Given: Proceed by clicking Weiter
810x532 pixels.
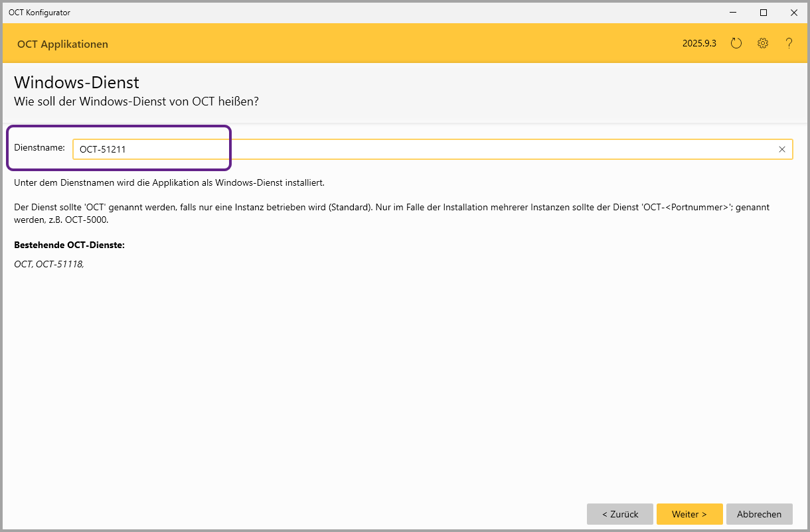Looking at the screenshot, I should [x=689, y=514].
